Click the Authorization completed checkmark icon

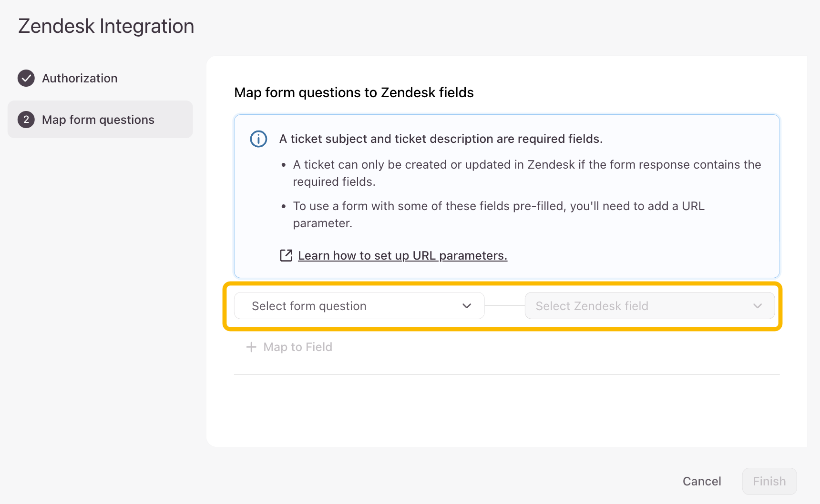[x=26, y=78]
